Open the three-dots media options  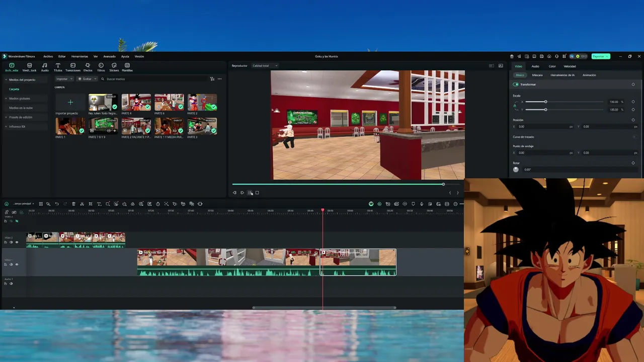(219, 79)
